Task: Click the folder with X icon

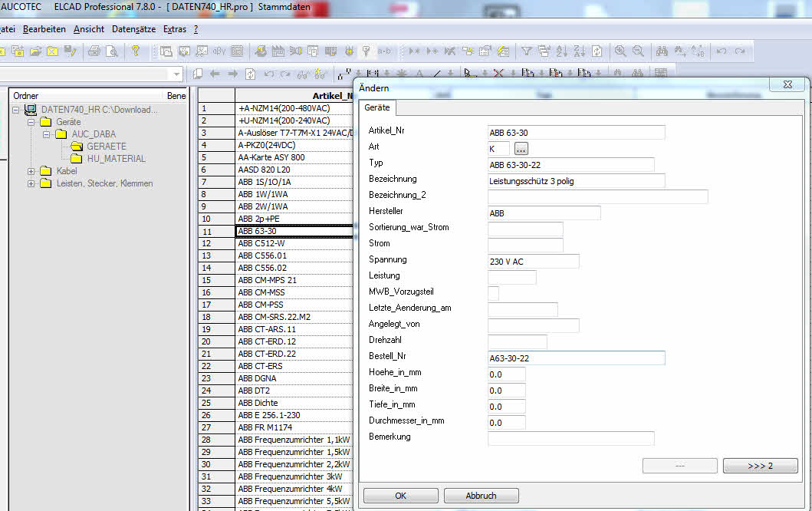Action: [52, 51]
